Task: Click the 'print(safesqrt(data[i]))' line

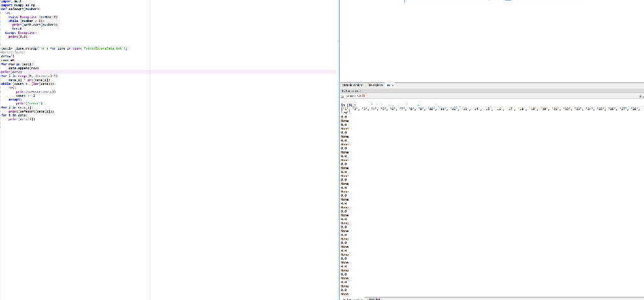Action: [31, 111]
